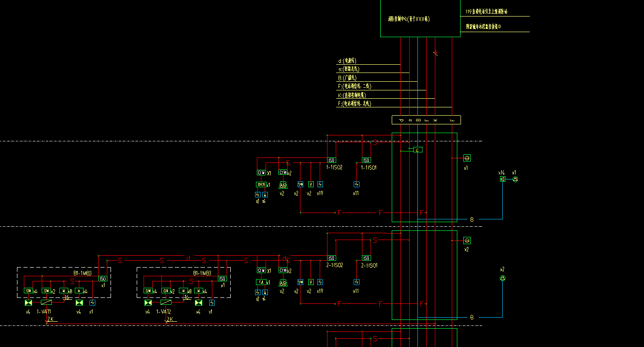
Task: Pick the 2K cable label below 1-VAT2
Action: [x=170, y=319]
